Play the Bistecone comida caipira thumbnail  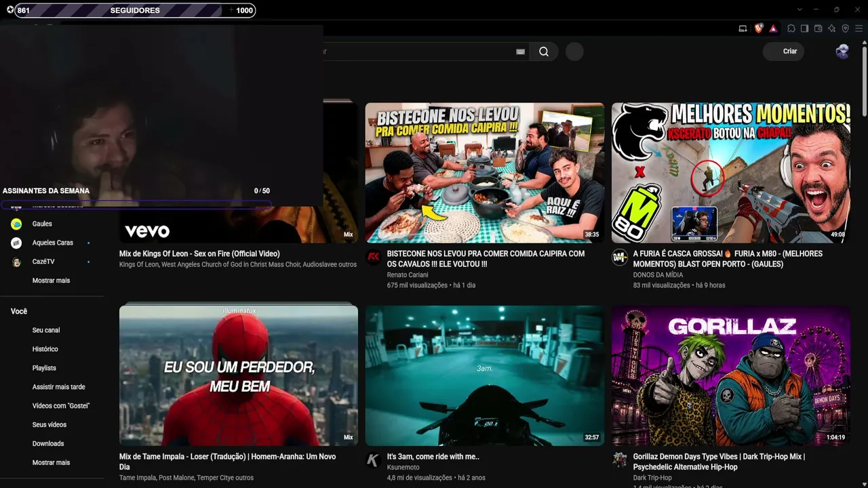click(485, 173)
